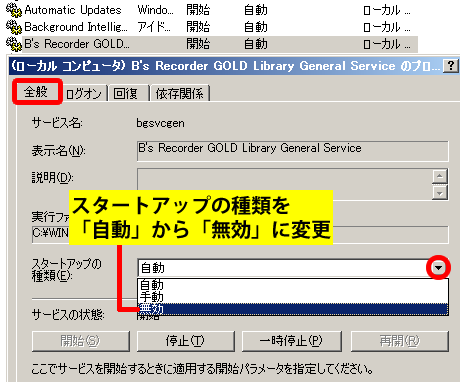Click ローカル logon cell in Background Intelligent row
460x382 pixels.
[387, 27]
